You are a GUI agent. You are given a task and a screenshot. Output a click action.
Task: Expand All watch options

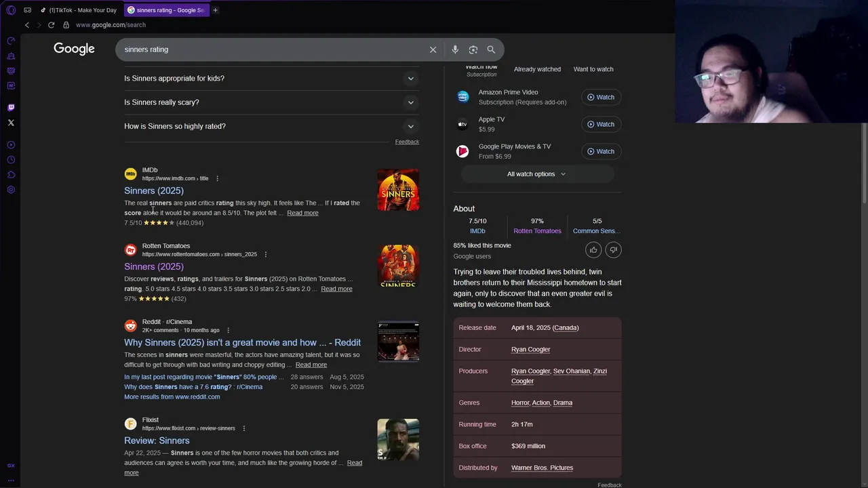coord(537,174)
